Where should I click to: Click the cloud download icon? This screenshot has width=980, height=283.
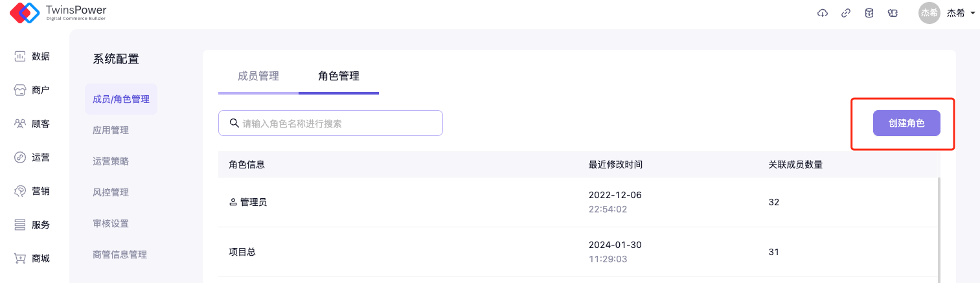point(823,13)
